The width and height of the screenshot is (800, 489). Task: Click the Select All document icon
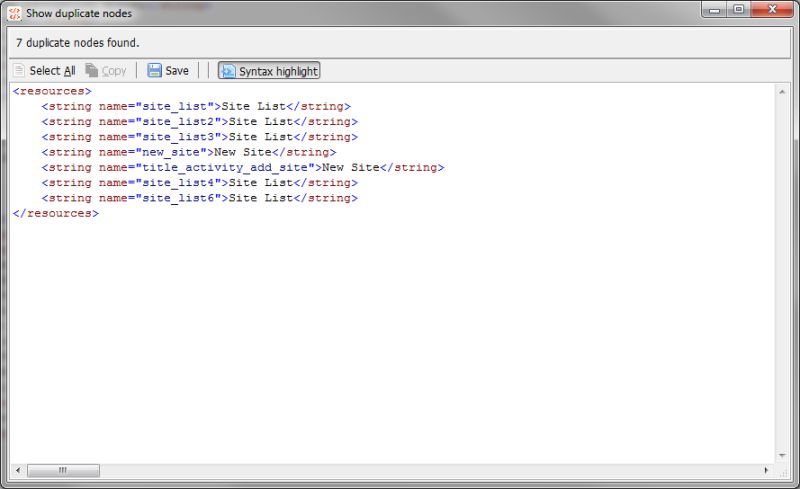pyautogui.click(x=19, y=70)
